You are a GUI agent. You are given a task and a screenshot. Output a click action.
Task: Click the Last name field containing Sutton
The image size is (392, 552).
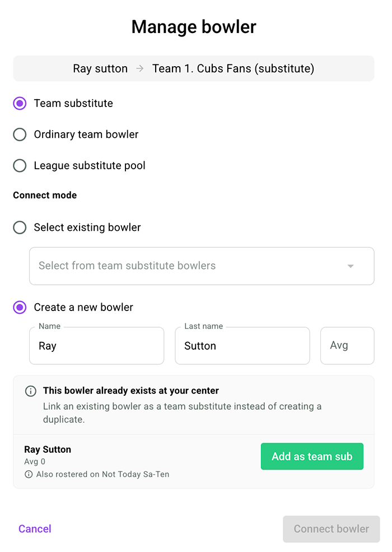[242, 346]
